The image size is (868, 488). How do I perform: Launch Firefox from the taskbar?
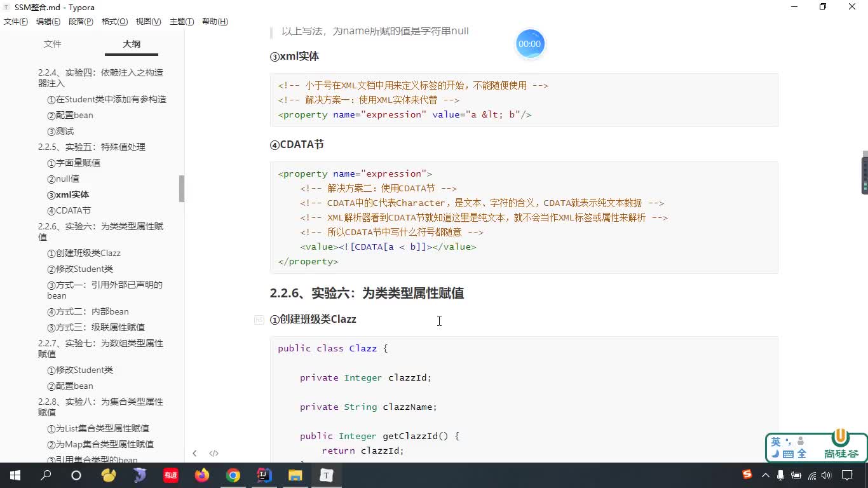coord(202,475)
